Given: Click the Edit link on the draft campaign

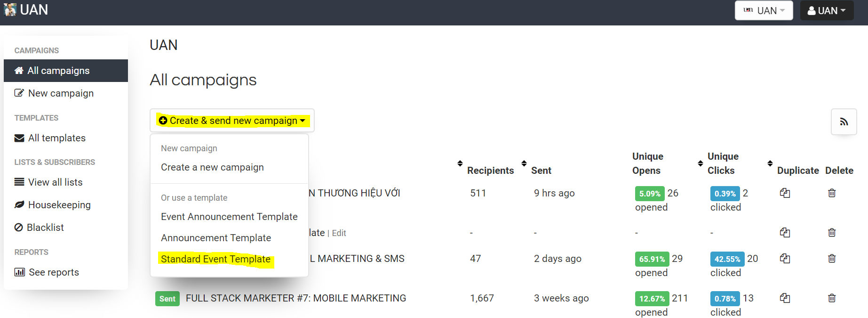Looking at the screenshot, I should coord(339,233).
